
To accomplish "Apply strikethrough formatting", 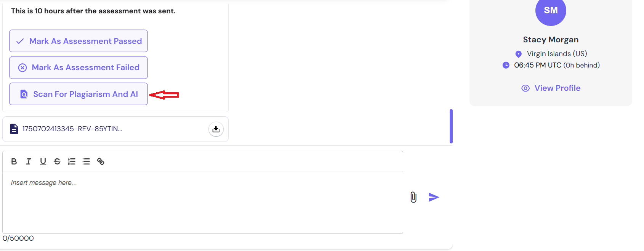I will pyautogui.click(x=57, y=161).
